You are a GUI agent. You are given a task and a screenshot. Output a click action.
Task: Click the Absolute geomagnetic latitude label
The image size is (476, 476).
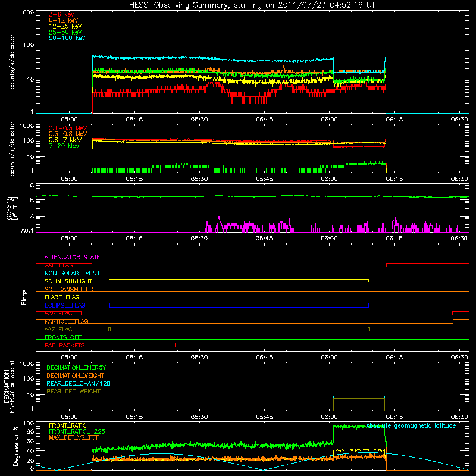411,425
